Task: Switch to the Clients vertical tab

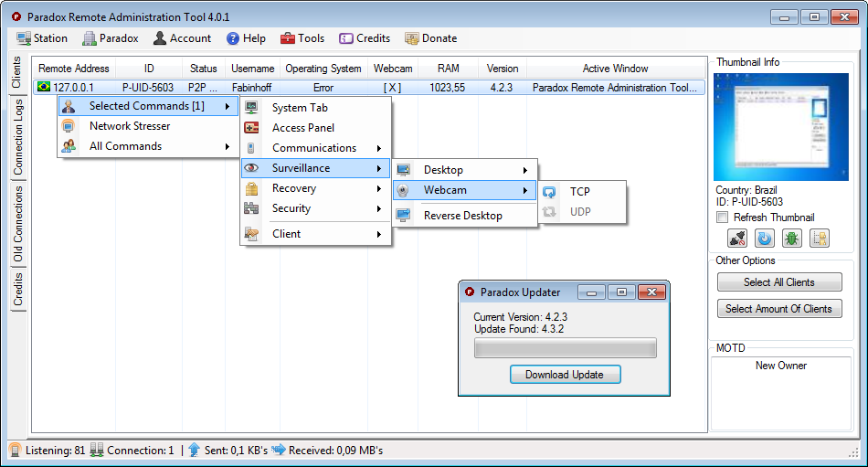Action: click(16, 72)
